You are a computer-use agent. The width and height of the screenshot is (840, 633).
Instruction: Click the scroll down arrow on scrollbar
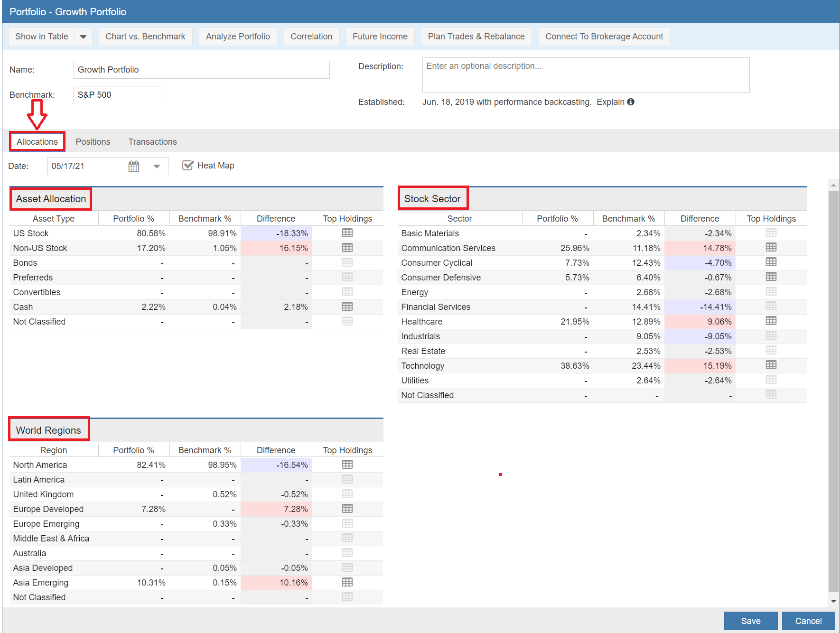tap(833, 601)
